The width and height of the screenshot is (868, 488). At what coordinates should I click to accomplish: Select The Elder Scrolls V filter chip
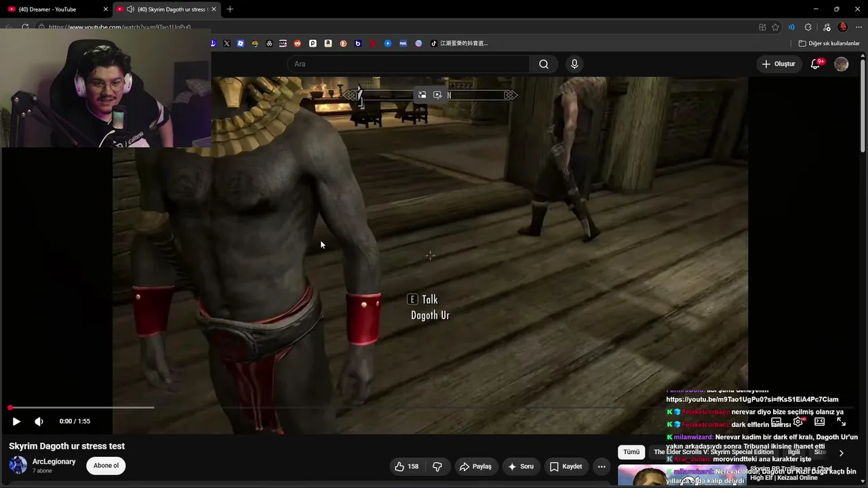tap(713, 452)
